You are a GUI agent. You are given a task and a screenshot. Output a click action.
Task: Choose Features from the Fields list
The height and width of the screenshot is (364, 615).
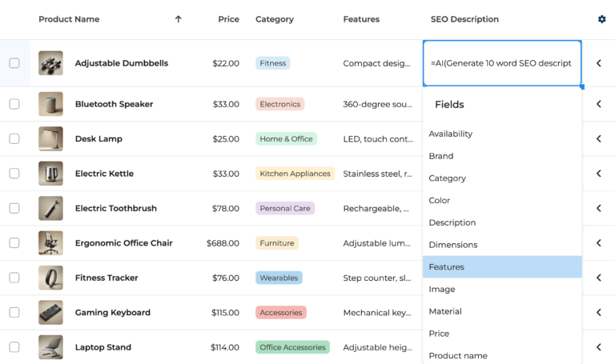click(447, 267)
